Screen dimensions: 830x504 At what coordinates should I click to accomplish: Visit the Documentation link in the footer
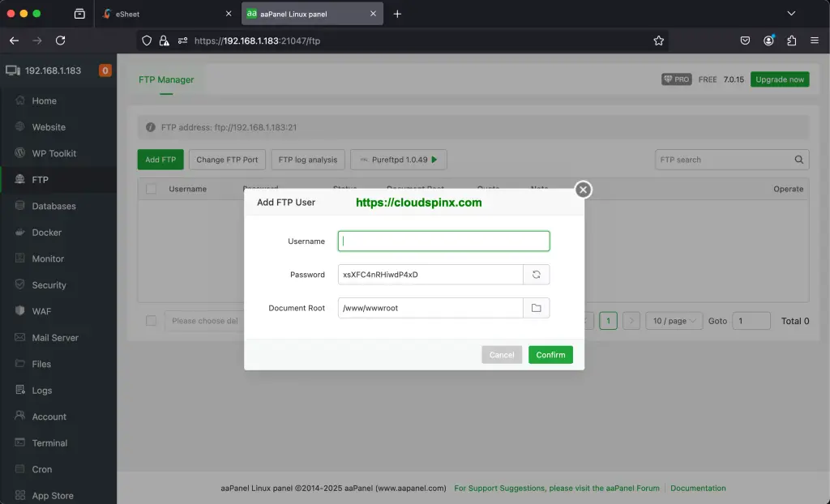point(698,488)
